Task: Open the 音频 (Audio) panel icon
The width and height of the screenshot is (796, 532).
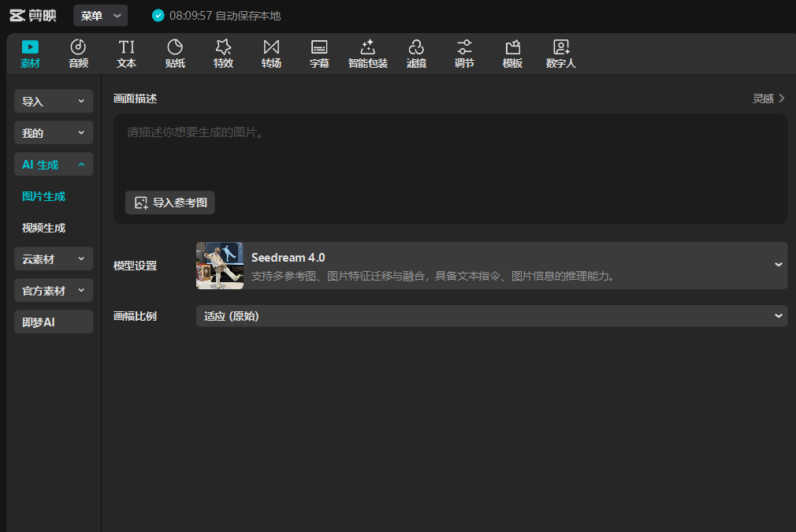Action: (78, 48)
